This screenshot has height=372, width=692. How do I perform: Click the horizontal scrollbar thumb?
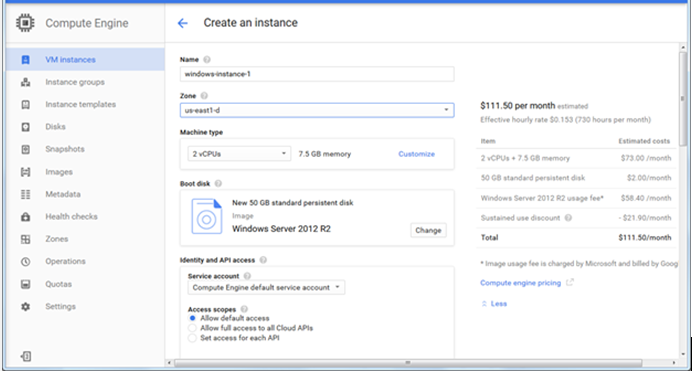click(x=408, y=363)
